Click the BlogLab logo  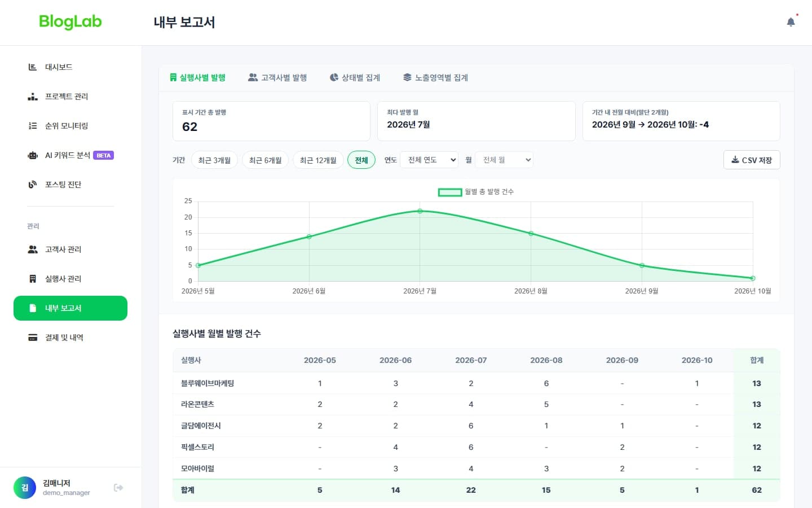pos(70,22)
